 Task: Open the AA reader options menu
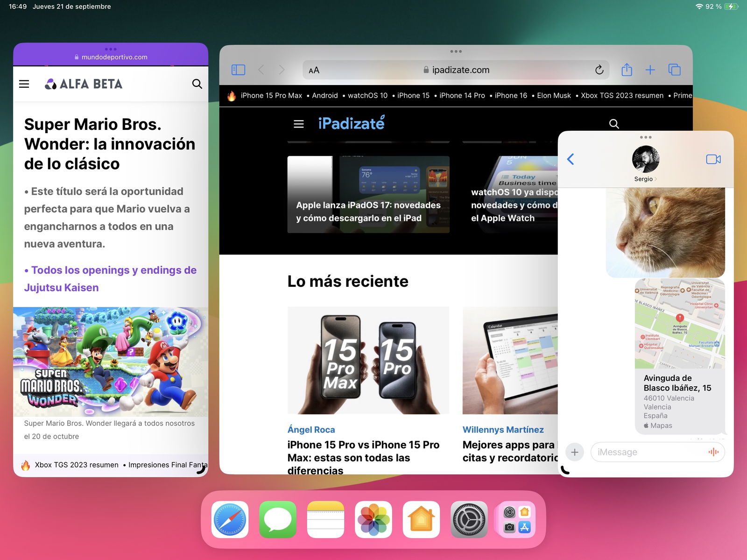314,70
